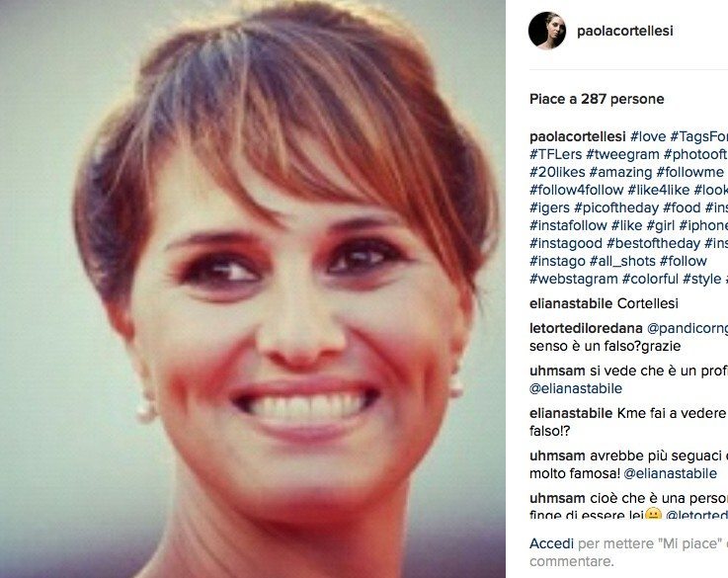Open the #love hashtag
This screenshot has height=578, width=728.
pyautogui.click(x=648, y=136)
